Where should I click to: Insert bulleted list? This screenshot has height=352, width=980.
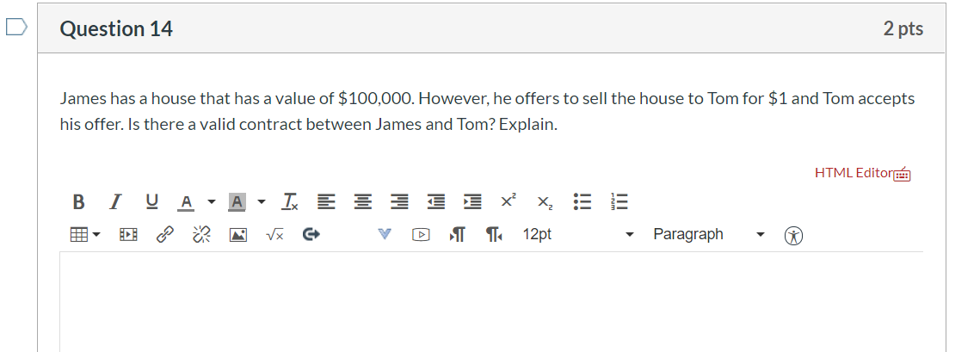tap(582, 202)
